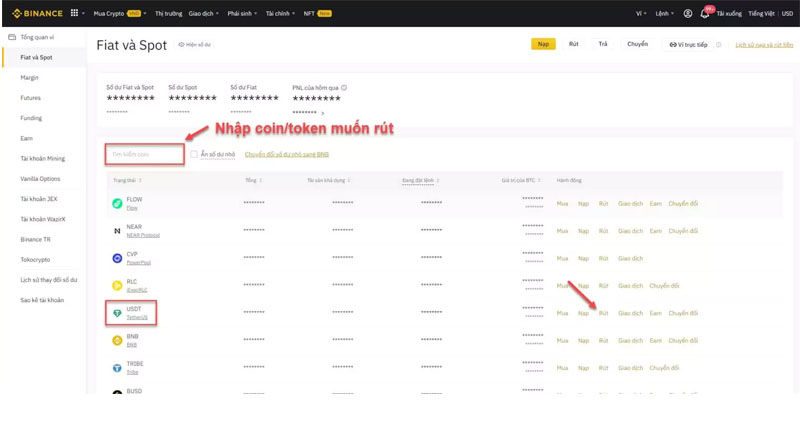Screen dimensions: 800x428
Task: Click info icon next to Ví trực tiếp
Action: pos(718,45)
